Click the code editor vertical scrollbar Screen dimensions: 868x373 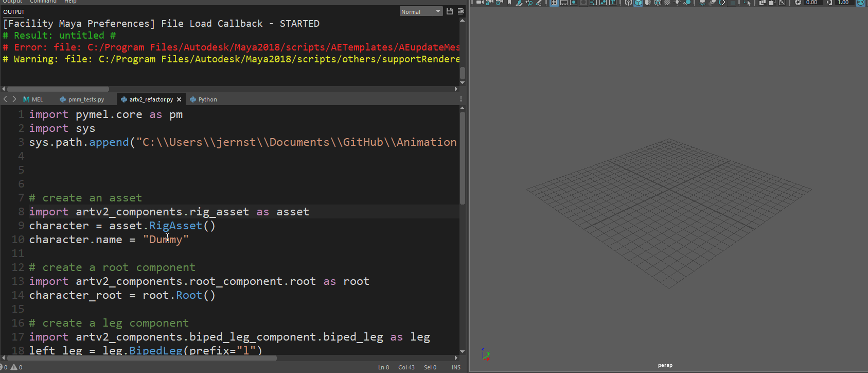[x=462, y=158]
